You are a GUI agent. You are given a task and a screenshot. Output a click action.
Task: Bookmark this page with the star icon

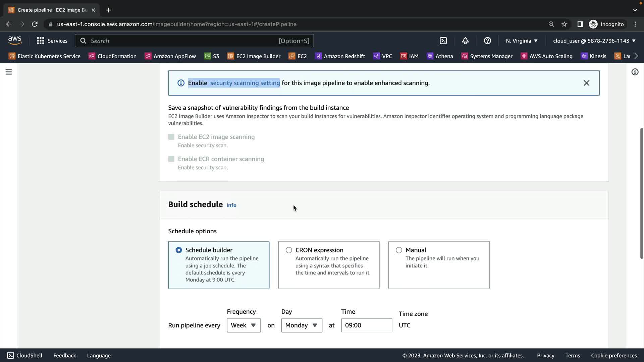(x=564, y=24)
